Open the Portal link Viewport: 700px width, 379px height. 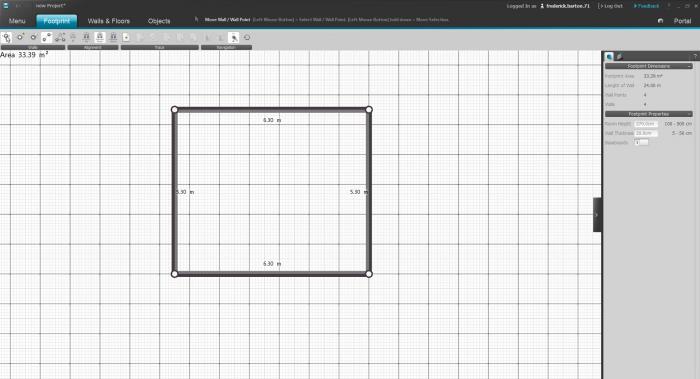(682, 21)
